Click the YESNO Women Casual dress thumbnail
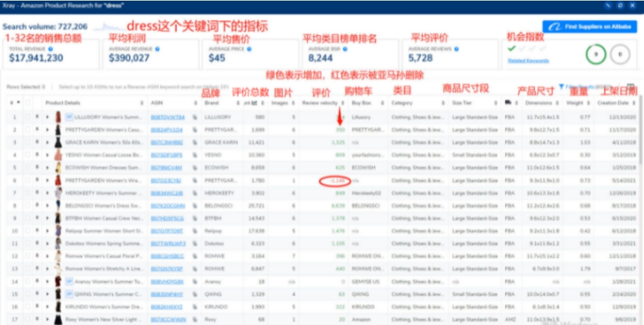644x325 pixels. (x=58, y=155)
